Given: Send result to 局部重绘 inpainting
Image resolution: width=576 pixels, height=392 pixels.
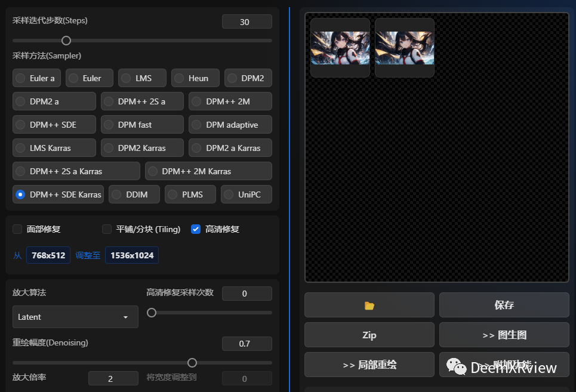Looking at the screenshot, I should pos(369,365).
